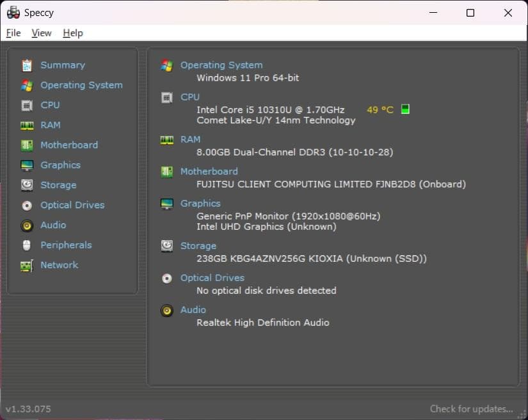Open the Help menu
The width and height of the screenshot is (528, 420).
click(x=72, y=33)
